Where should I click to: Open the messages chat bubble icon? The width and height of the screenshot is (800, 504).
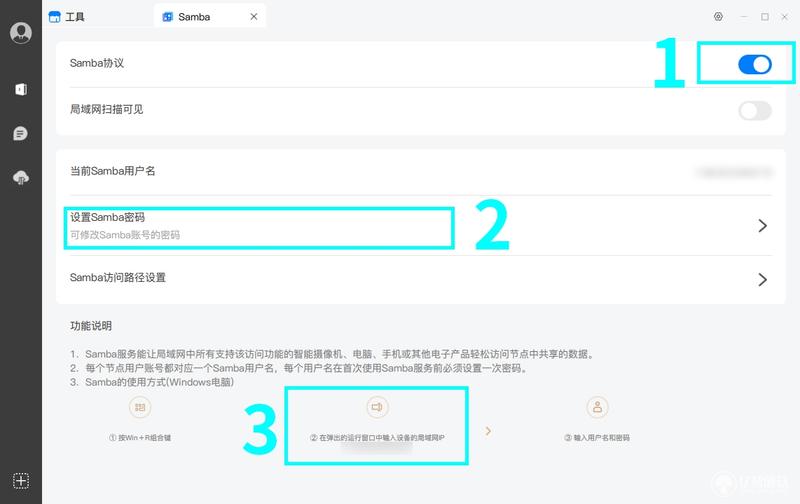coord(20,134)
